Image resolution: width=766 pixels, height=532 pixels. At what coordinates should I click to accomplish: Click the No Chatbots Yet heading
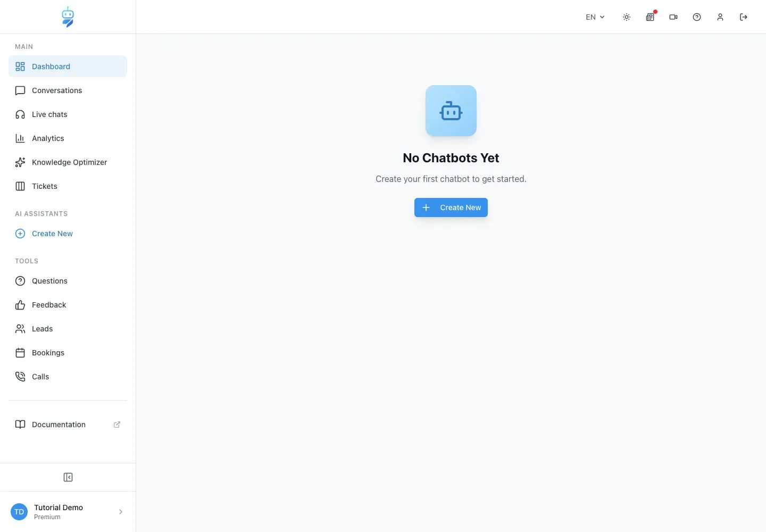tap(451, 158)
